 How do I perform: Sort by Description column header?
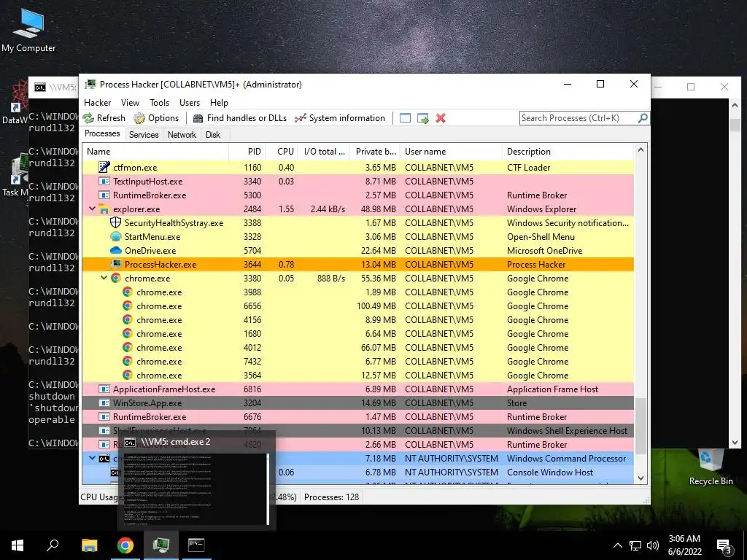coord(568,152)
